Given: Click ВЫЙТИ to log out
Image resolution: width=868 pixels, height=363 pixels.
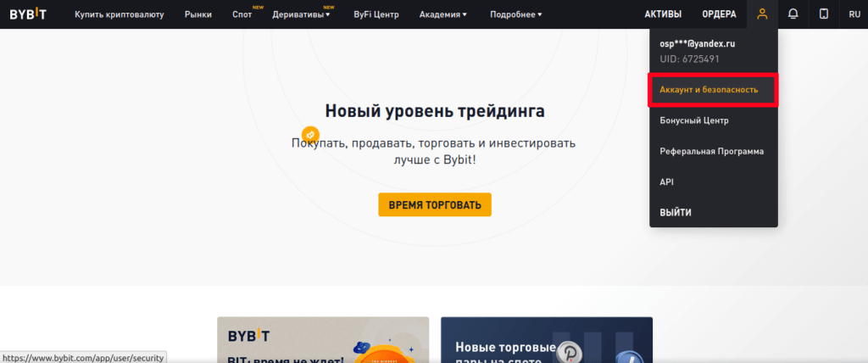Looking at the screenshot, I should 676,212.
